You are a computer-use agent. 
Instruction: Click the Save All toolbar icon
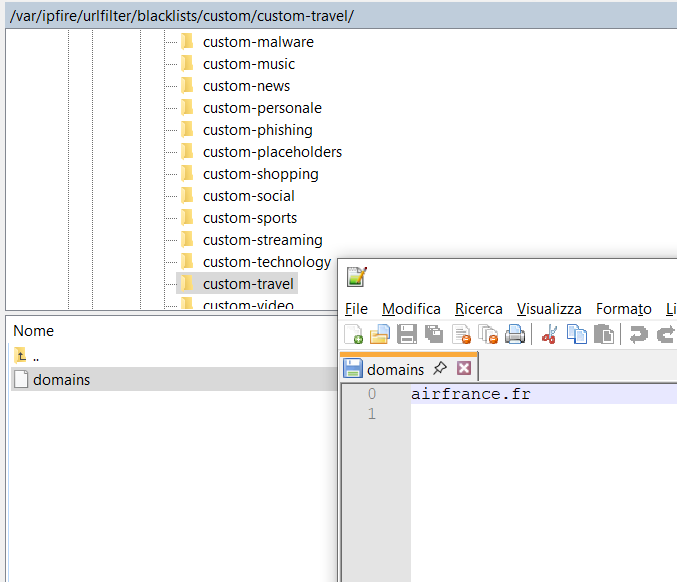click(434, 335)
